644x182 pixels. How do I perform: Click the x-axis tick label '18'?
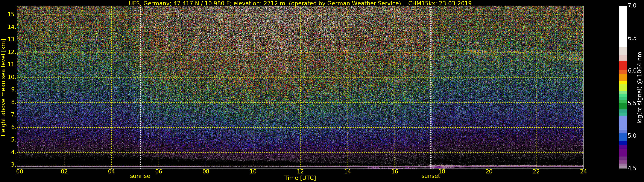pos(442,172)
